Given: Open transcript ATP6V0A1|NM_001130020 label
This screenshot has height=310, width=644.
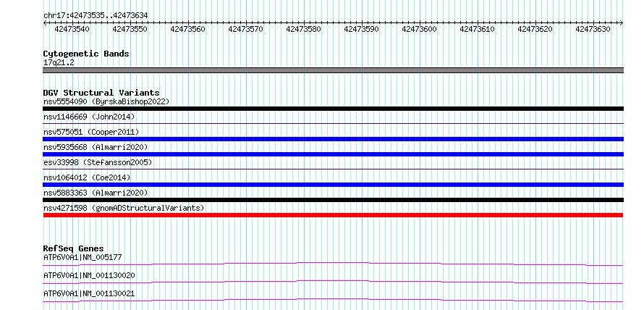Looking at the screenshot, I should tap(89, 275).
